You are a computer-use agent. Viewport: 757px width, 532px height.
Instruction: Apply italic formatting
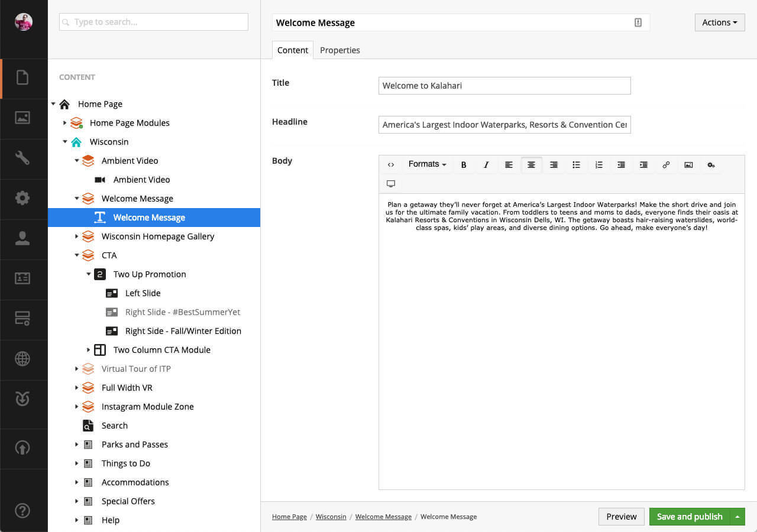click(486, 165)
